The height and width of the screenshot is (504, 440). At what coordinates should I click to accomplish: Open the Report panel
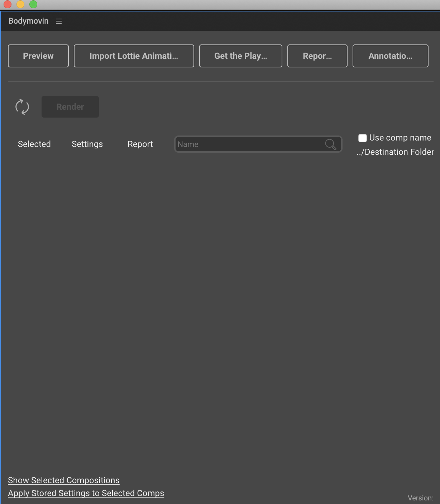[x=317, y=56]
